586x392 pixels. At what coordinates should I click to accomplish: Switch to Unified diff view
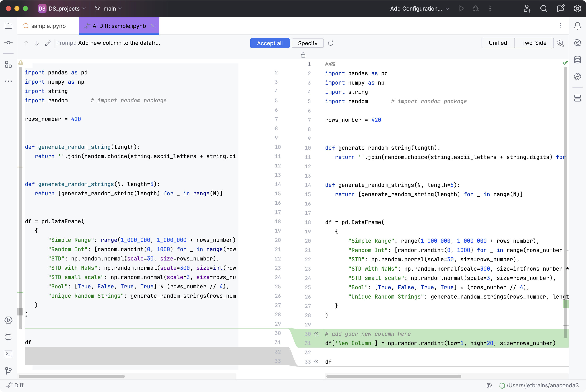[498, 43]
